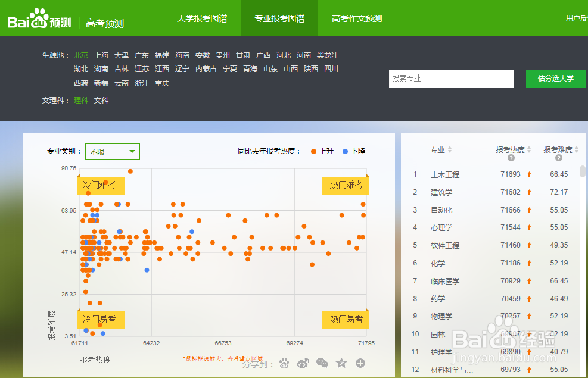Open the 土木工程 major link
Screen dimensions: 588x378
446,174
